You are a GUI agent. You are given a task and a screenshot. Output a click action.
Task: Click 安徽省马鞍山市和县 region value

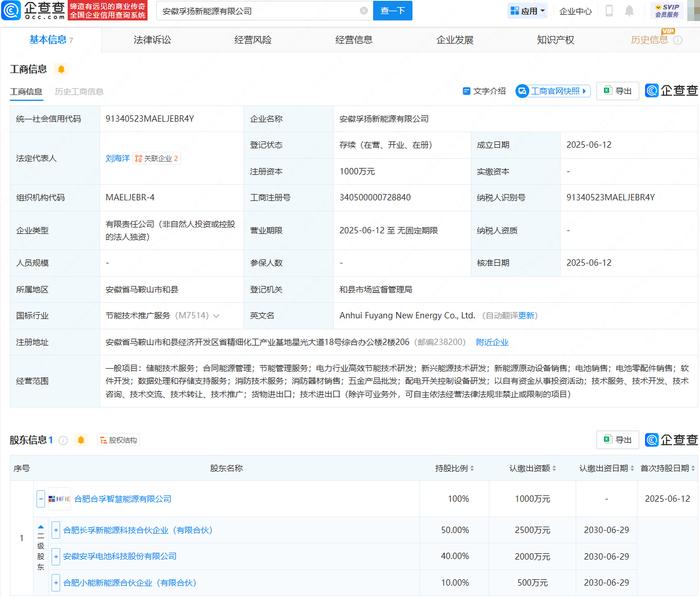click(x=142, y=290)
